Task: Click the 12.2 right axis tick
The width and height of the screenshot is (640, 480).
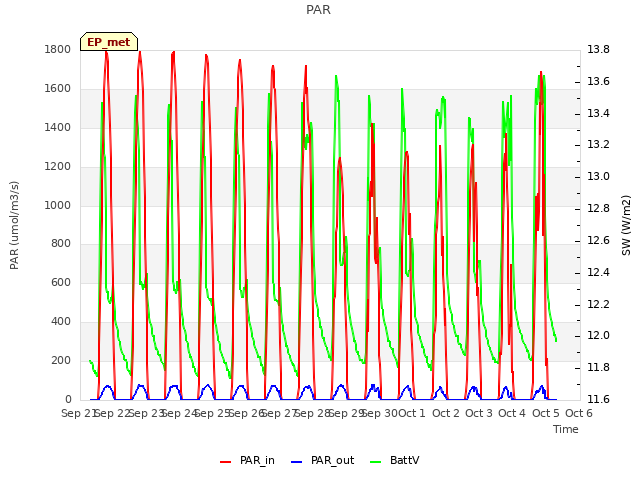Action: 598,304
